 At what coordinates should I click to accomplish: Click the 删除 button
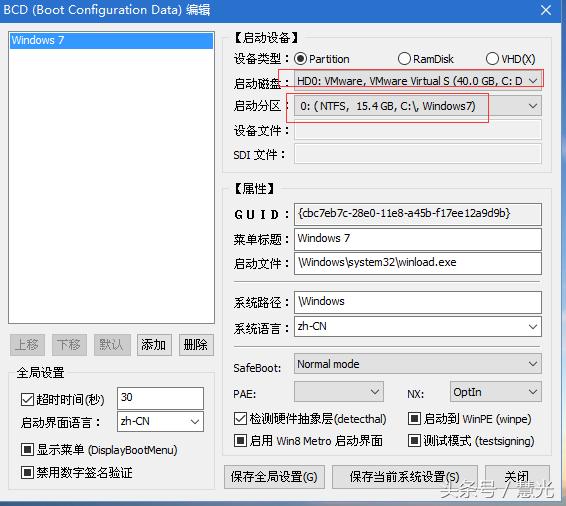click(196, 345)
